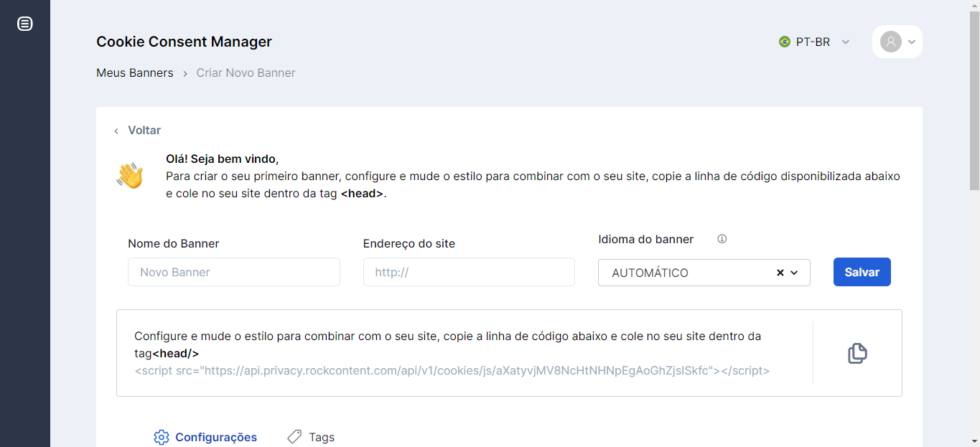Switch to the Tags tab
This screenshot has height=447, width=980.
(x=310, y=437)
